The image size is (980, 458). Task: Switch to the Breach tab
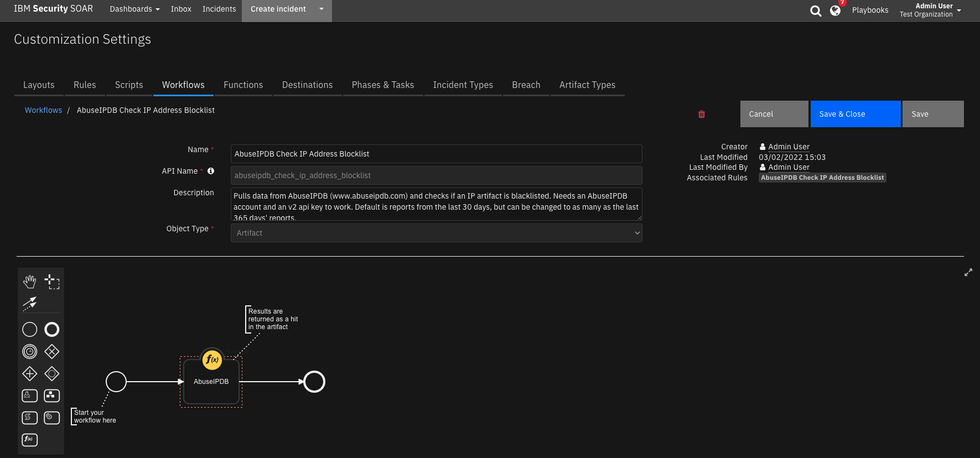point(526,85)
